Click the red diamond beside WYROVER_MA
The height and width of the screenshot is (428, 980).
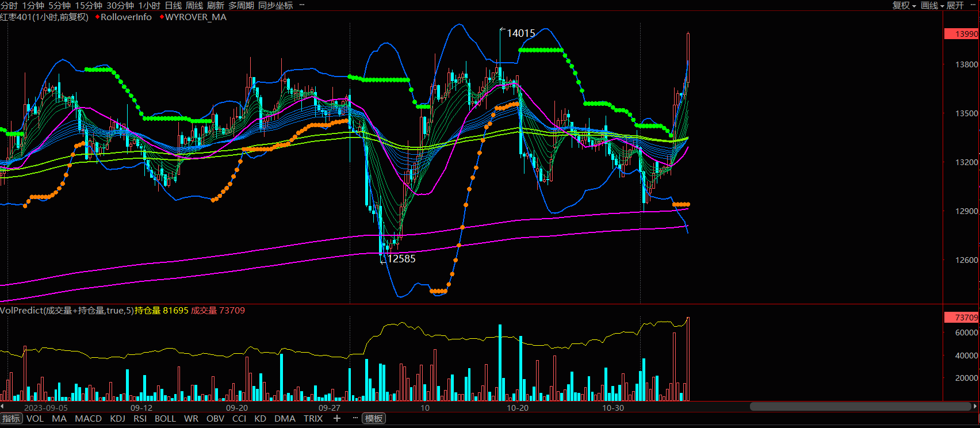pos(162,17)
